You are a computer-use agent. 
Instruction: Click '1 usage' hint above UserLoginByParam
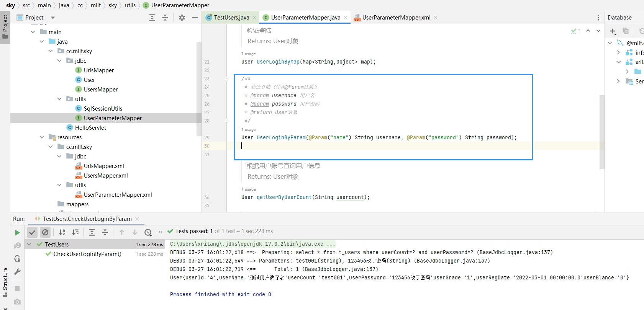click(x=249, y=129)
